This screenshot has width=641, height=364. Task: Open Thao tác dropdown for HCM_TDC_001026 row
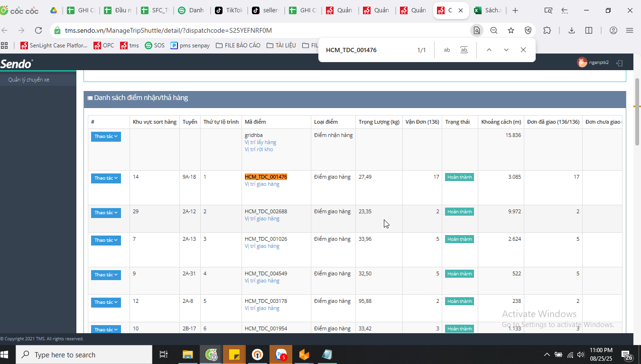[106, 240]
